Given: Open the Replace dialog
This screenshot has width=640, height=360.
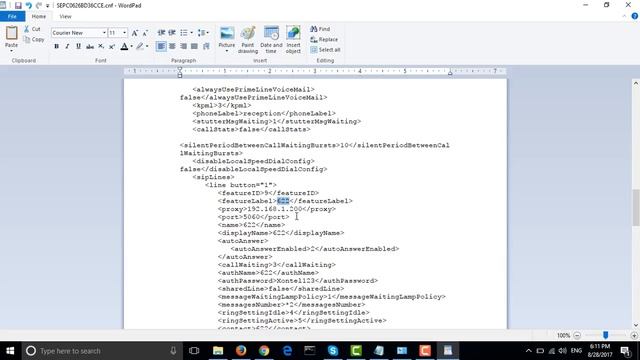Looking at the screenshot, I should coord(324,40).
